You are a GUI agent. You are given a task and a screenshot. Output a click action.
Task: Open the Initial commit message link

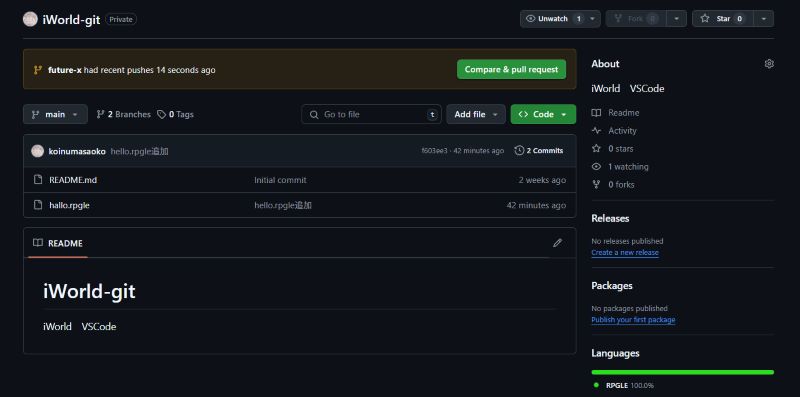click(280, 180)
